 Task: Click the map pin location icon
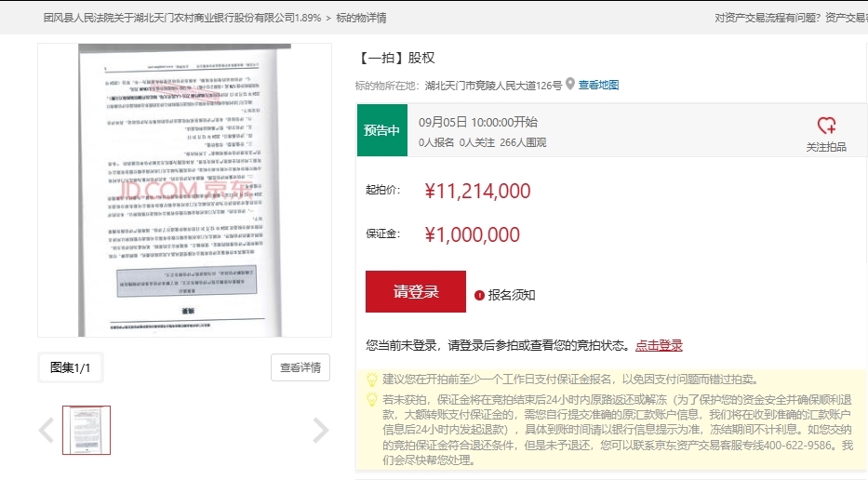[x=569, y=84]
